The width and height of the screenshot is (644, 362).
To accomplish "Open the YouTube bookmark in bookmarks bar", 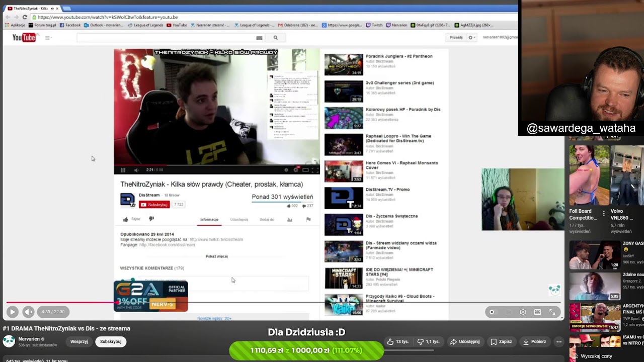I will coord(177,25).
